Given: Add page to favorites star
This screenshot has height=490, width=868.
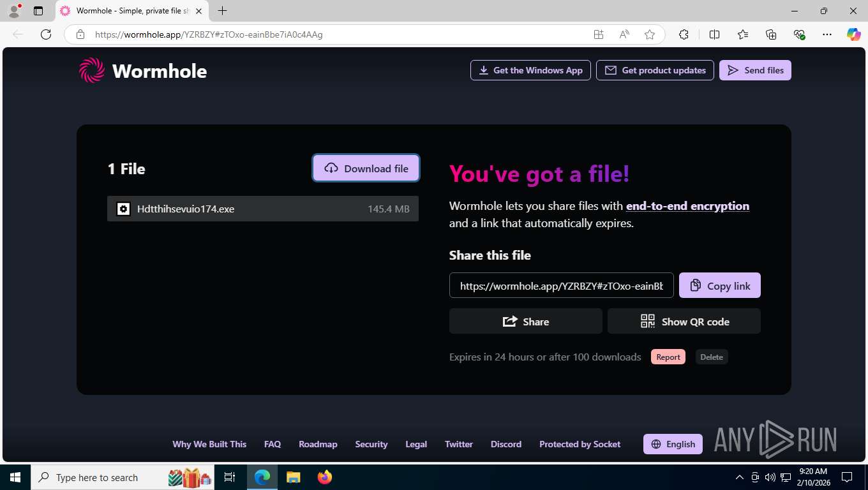Looking at the screenshot, I should (x=650, y=34).
